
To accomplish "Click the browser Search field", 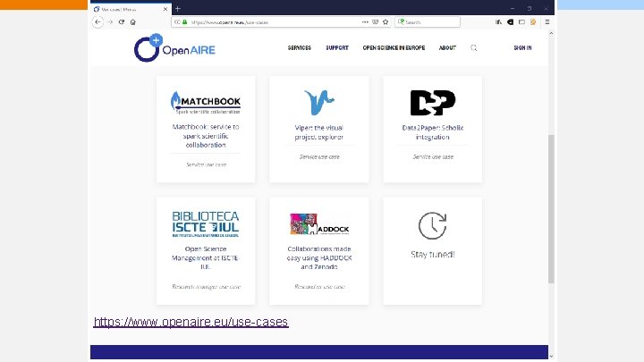I will point(428,22).
